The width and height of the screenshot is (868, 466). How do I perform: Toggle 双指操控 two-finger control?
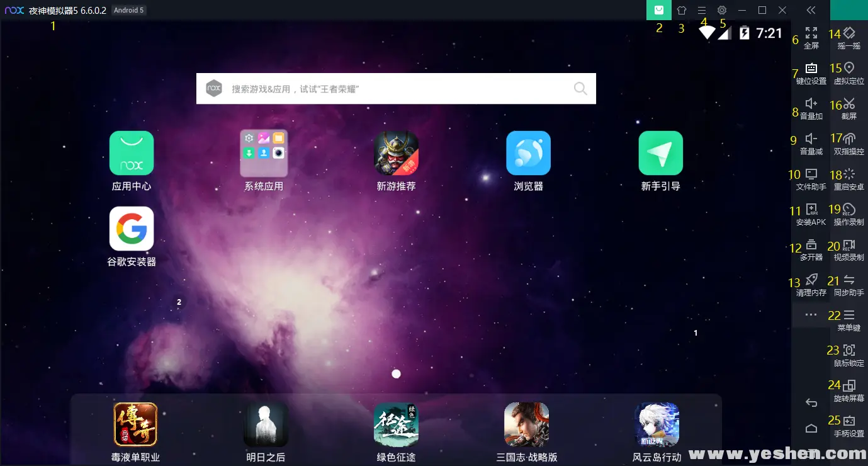(x=849, y=140)
